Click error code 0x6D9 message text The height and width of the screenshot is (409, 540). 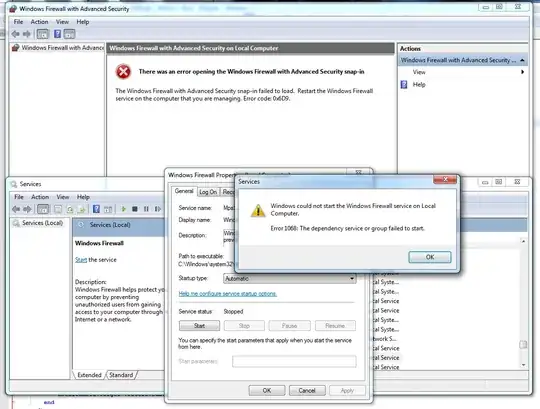coord(267,98)
